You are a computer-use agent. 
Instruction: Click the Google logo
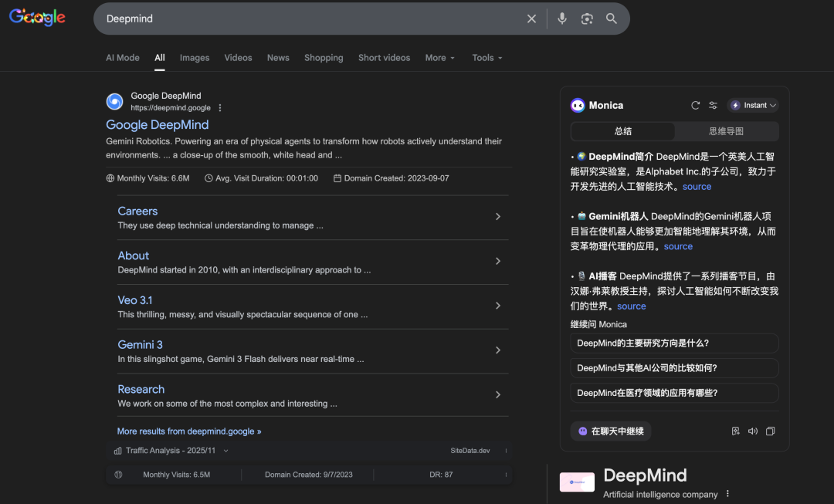click(37, 18)
